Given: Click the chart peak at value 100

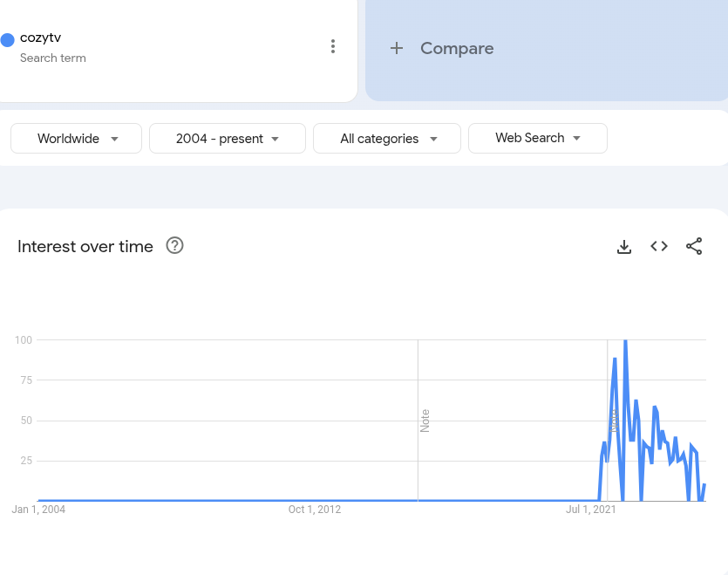Looking at the screenshot, I should click(625, 341).
